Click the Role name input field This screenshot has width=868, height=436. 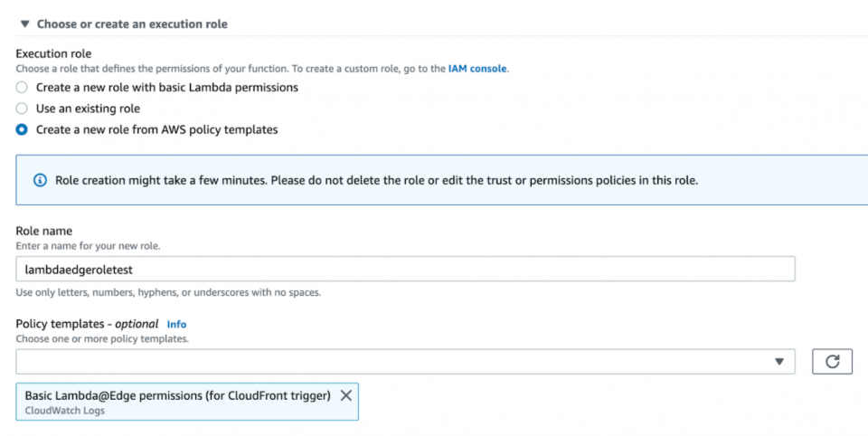[x=405, y=269]
